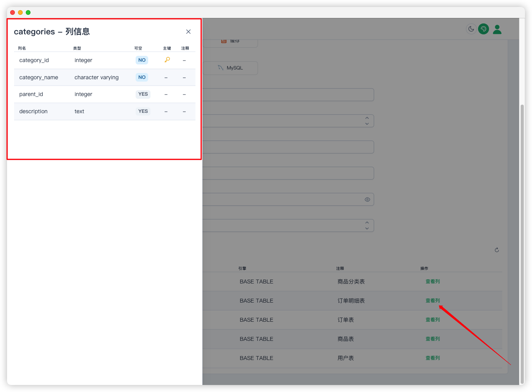View columns for 用户表

point(433,358)
